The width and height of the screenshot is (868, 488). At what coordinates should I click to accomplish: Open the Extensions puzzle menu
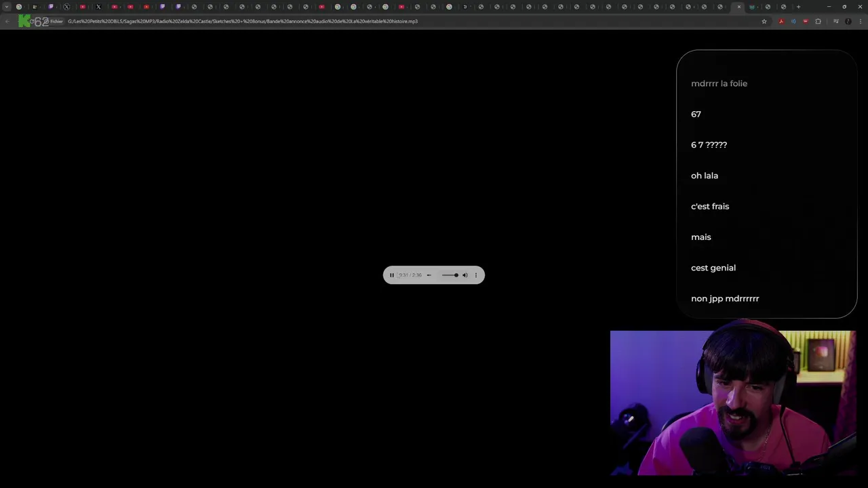tap(818, 21)
